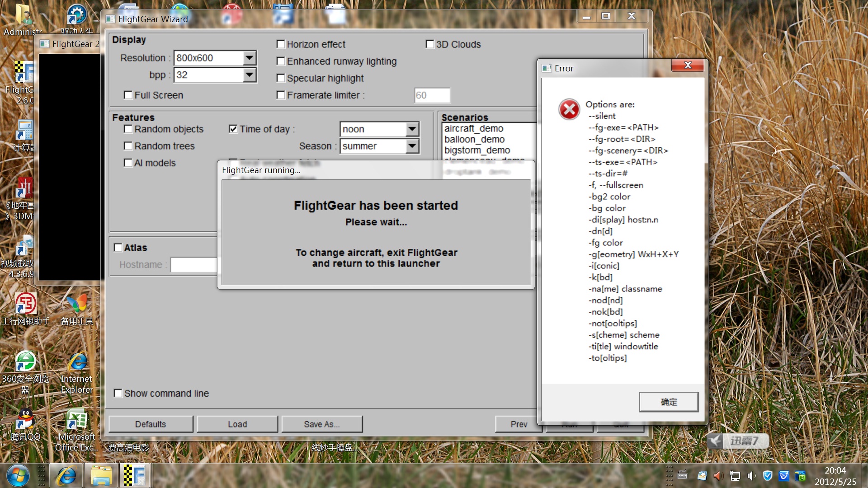This screenshot has width=868, height=488.
Task: Toggle the Horizon effect checkbox
Action: coord(281,44)
